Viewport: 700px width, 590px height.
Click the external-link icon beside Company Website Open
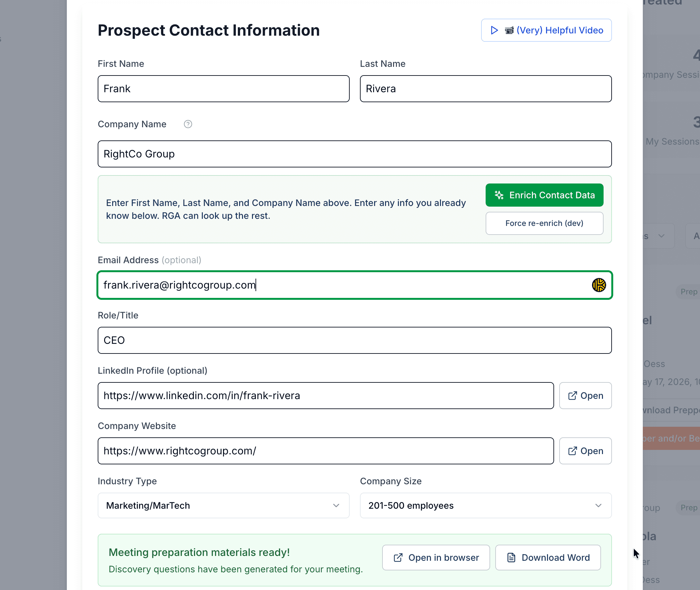click(x=573, y=451)
